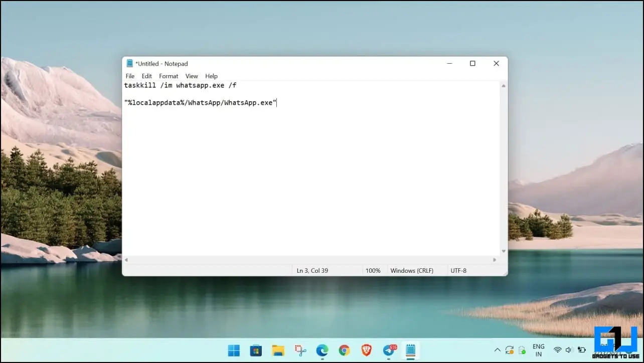The height and width of the screenshot is (363, 644).
Task: Click the "%localappdata%/WhatsApp/WhatsApp.exe" line
Action: click(200, 103)
